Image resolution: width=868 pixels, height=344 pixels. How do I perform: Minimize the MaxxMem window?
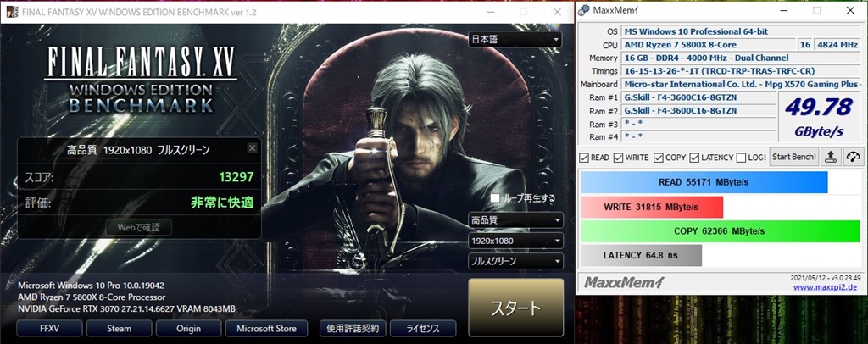pos(782,10)
